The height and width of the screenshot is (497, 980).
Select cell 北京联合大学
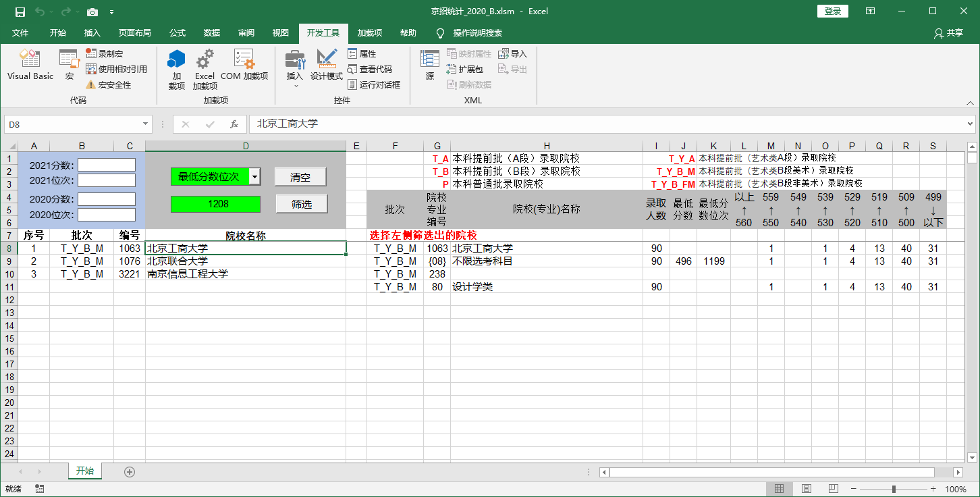246,261
